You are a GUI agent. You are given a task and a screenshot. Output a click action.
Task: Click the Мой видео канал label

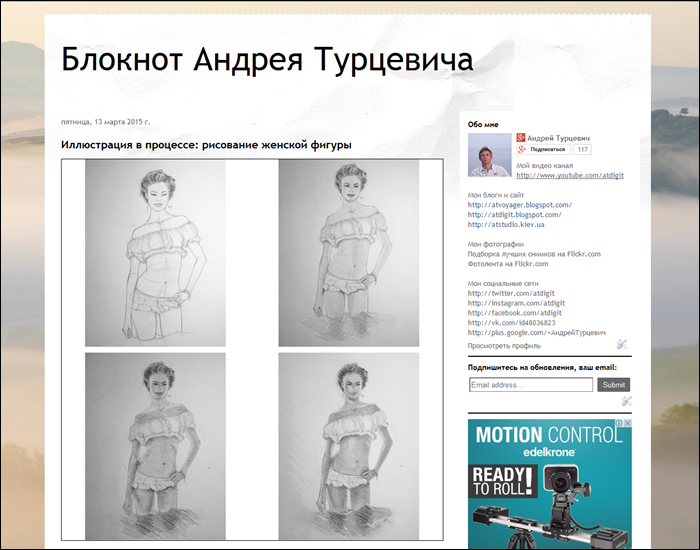(x=545, y=166)
